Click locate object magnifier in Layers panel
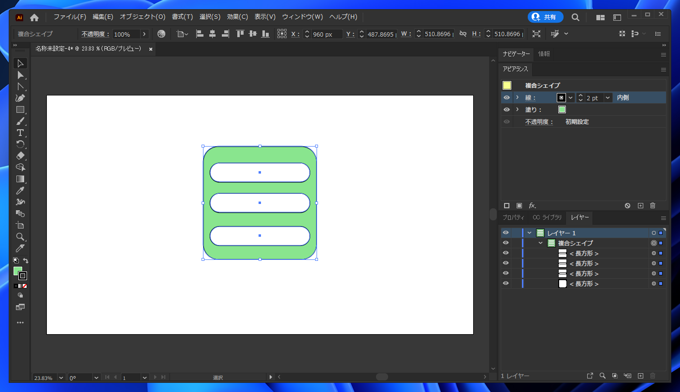The image size is (680, 392). tap(602, 376)
